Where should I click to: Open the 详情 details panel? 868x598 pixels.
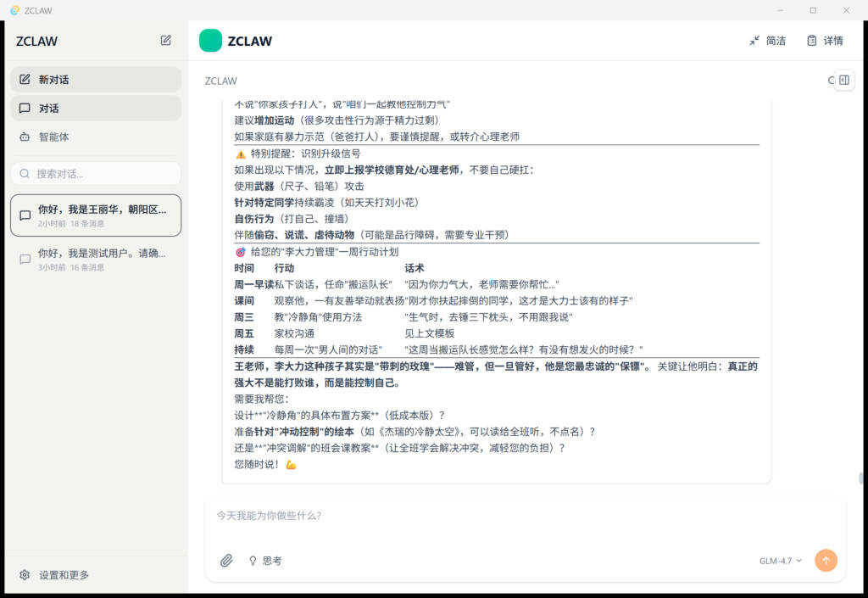825,41
